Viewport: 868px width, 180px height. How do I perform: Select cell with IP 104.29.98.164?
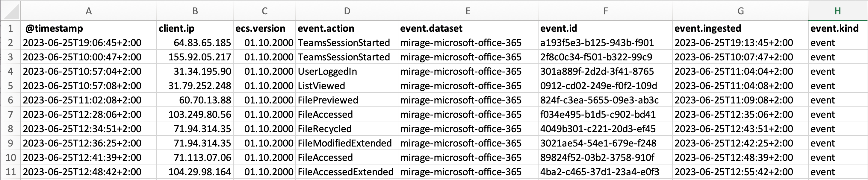(195, 172)
